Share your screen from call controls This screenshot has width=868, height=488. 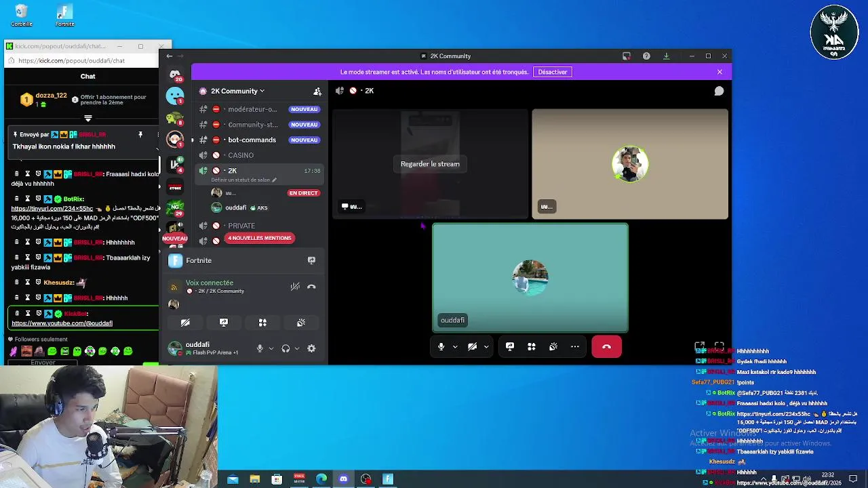click(510, 346)
